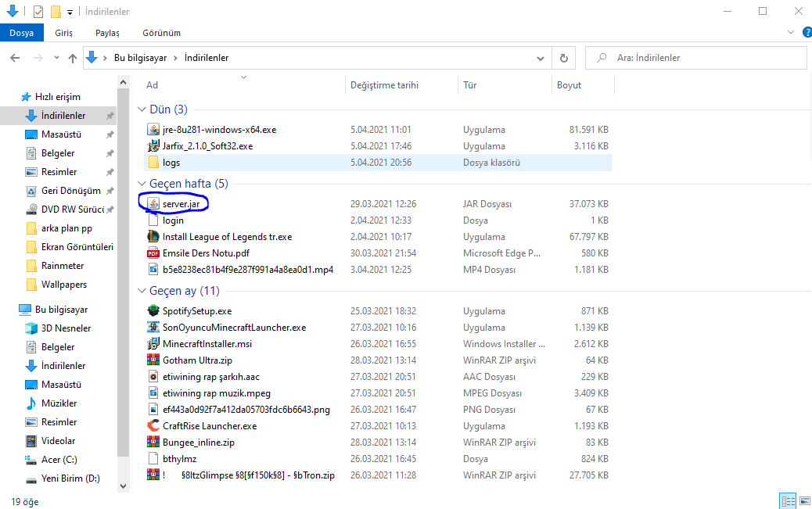
Task: Open the Help question mark icon
Action: [807, 33]
